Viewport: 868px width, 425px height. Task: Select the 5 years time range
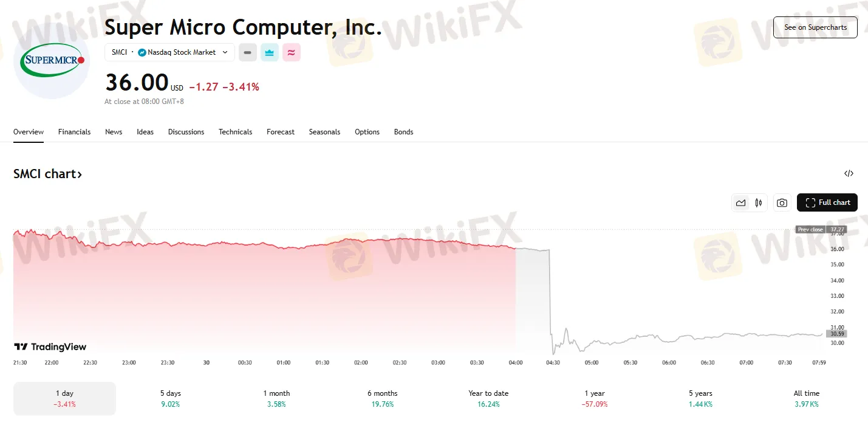700,398
